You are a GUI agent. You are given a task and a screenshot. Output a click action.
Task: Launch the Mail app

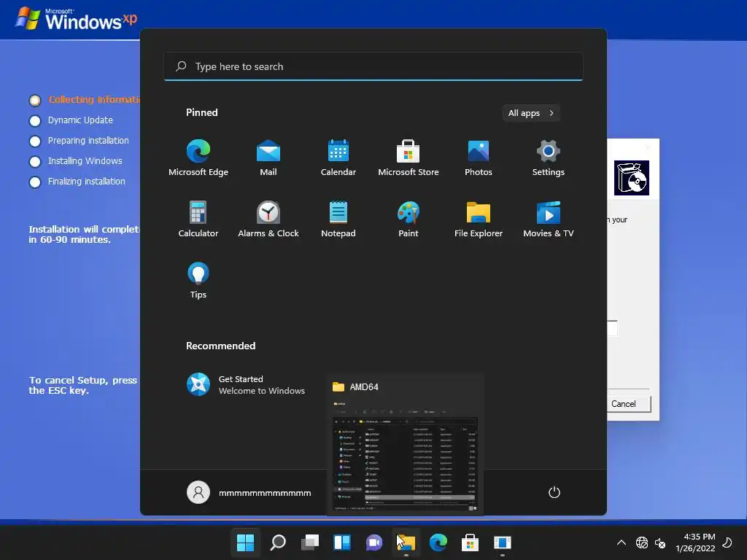[268, 158]
